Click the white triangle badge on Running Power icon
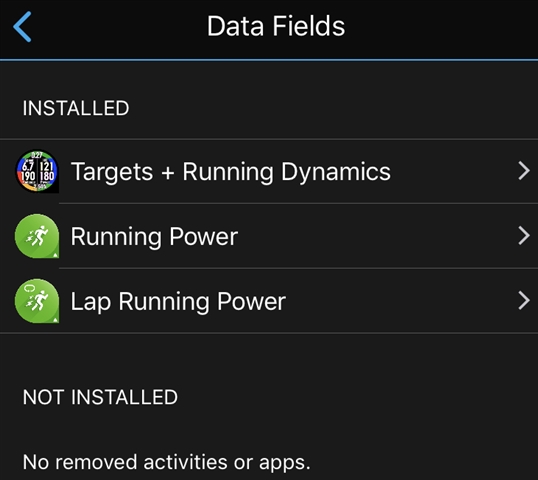 pyautogui.click(x=55, y=255)
